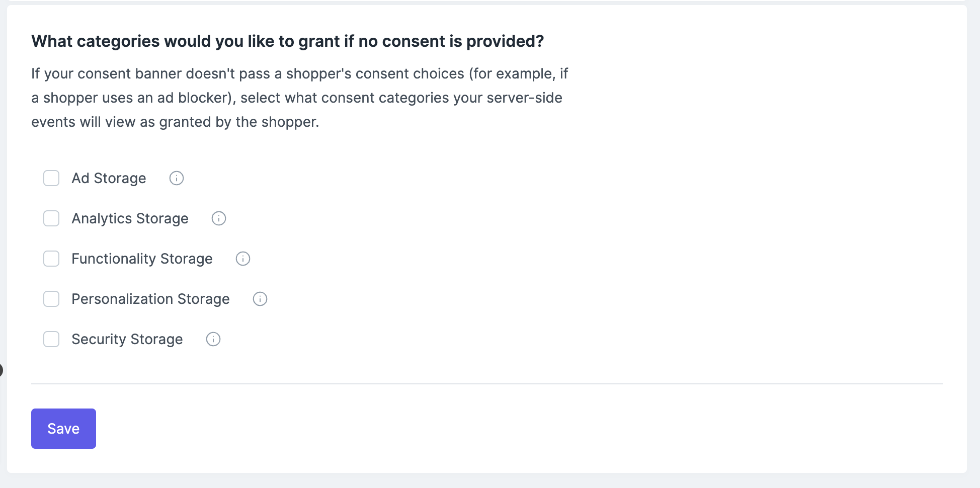Click the consent categories question heading

pos(287,41)
